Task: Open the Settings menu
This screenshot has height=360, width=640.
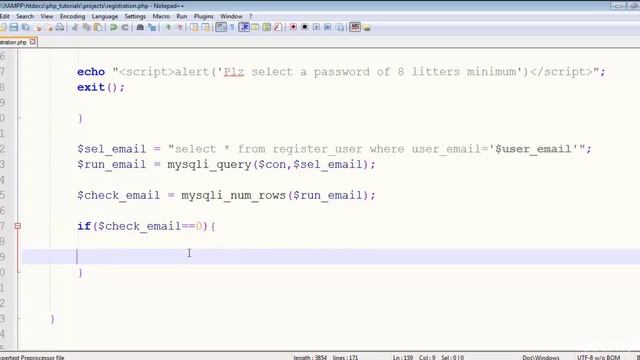Action: pos(135,16)
